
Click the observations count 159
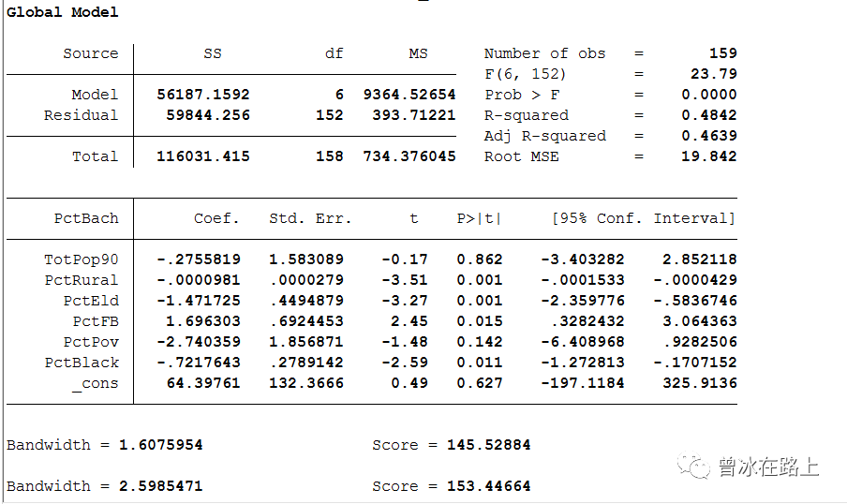[x=722, y=53]
